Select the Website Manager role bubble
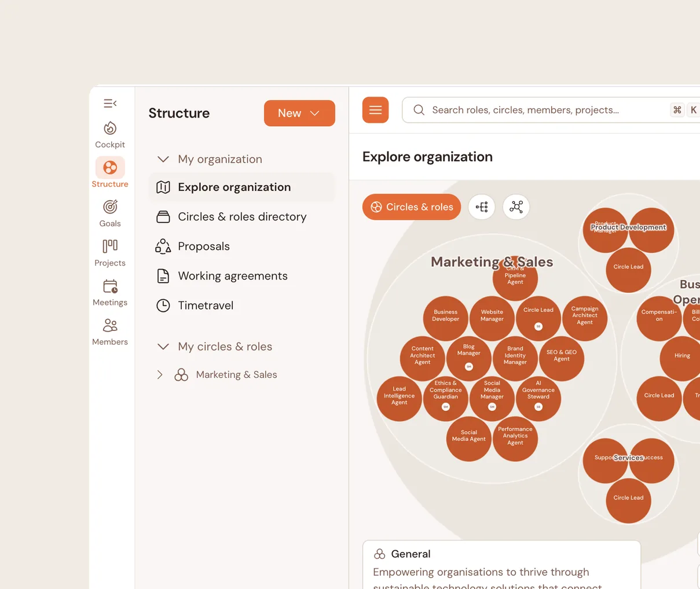This screenshot has height=589, width=700. [492, 318]
